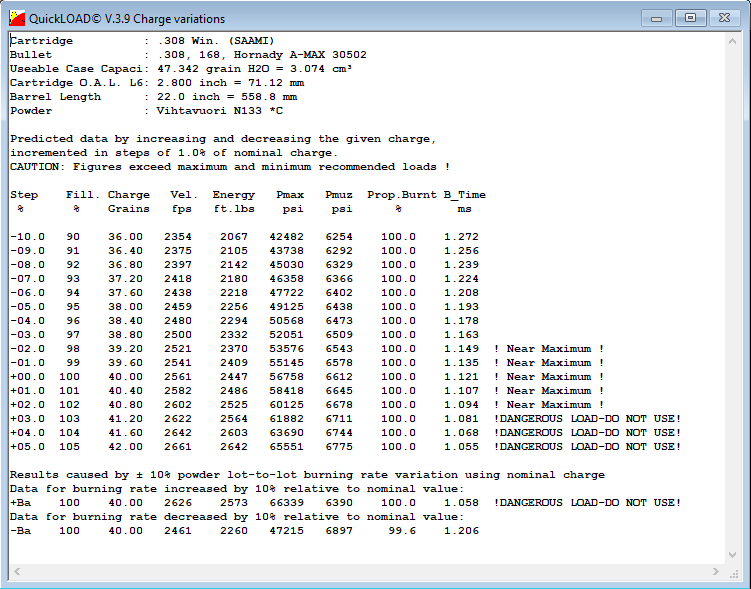Maximize the Charge variations window
The height and width of the screenshot is (589, 751).
pos(690,18)
